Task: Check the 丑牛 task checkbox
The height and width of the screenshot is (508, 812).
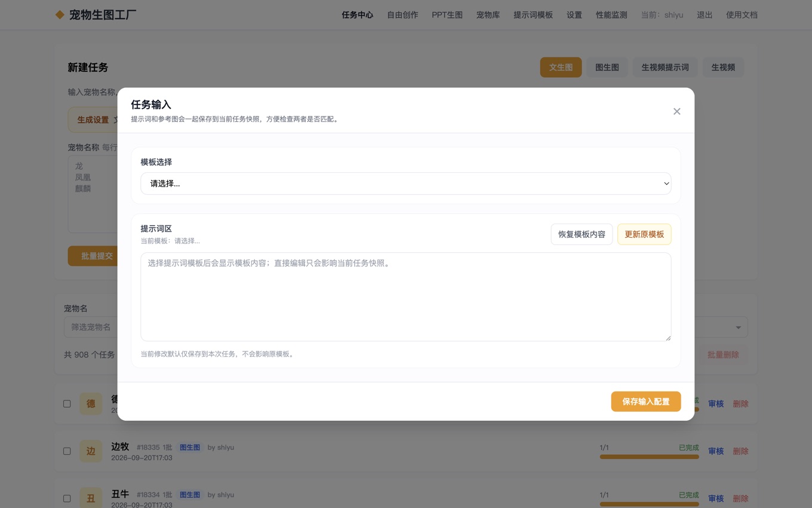Action: (x=67, y=498)
